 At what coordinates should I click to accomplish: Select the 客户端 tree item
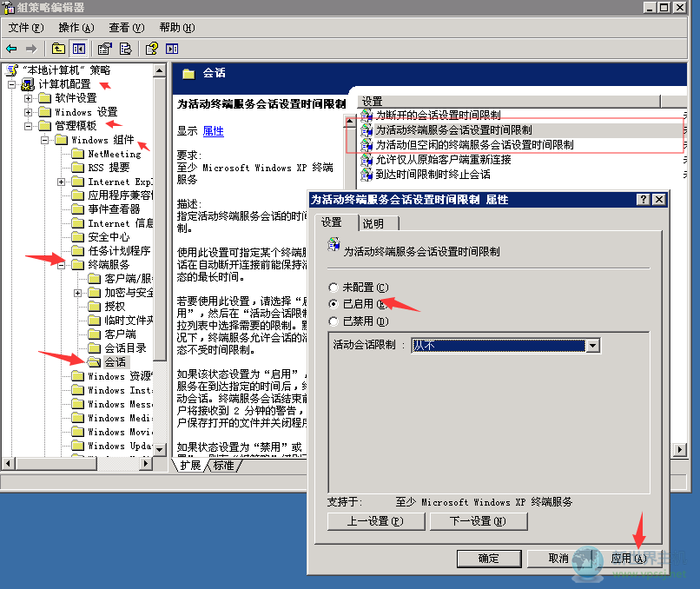(x=120, y=334)
